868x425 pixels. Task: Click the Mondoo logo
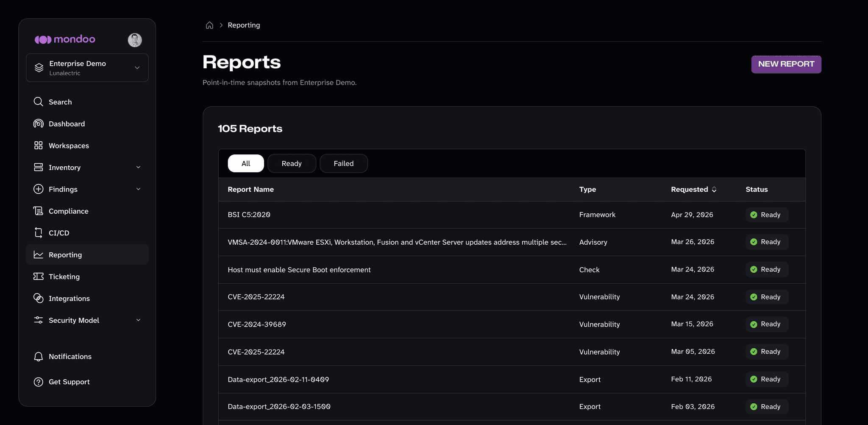(x=65, y=39)
